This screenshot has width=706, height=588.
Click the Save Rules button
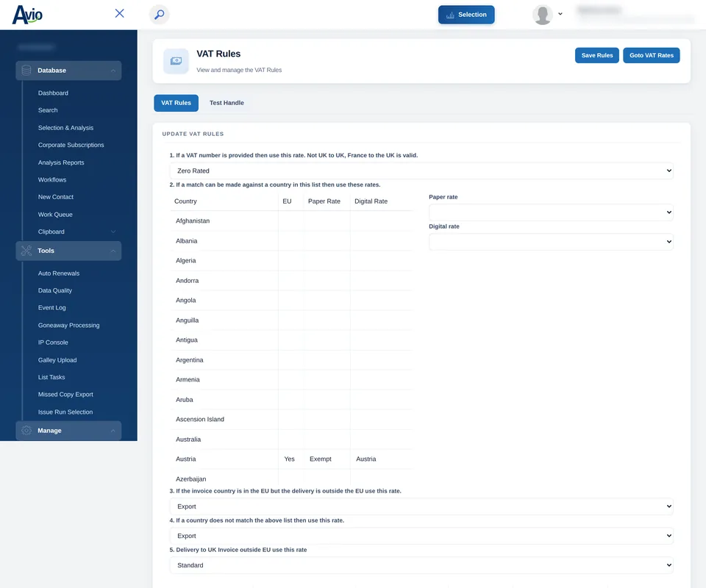(x=597, y=55)
